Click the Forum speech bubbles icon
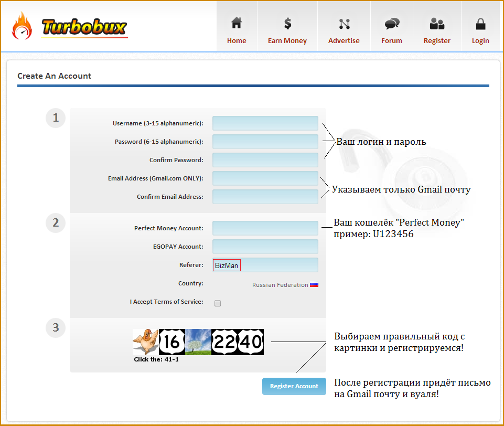The image size is (504, 426). (x=392, y=24)
